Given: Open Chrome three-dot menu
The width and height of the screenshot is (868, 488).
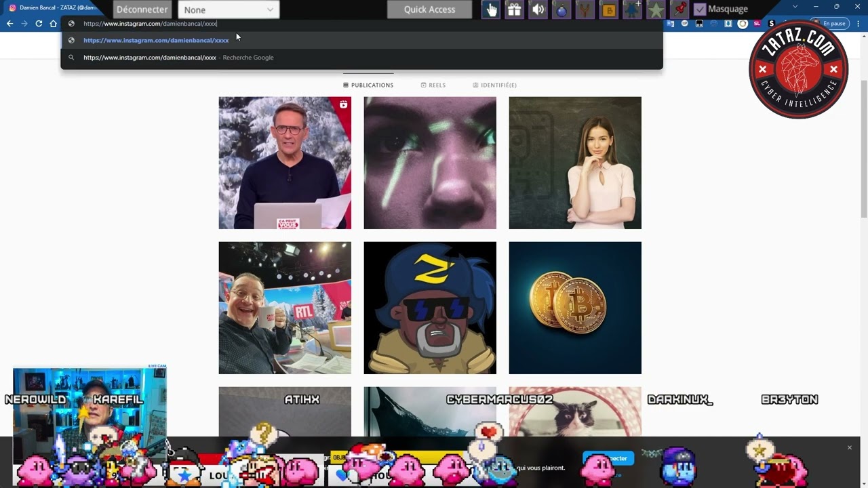Looking at the screenshot, I should pyautogui.click(x=858, y=24).
